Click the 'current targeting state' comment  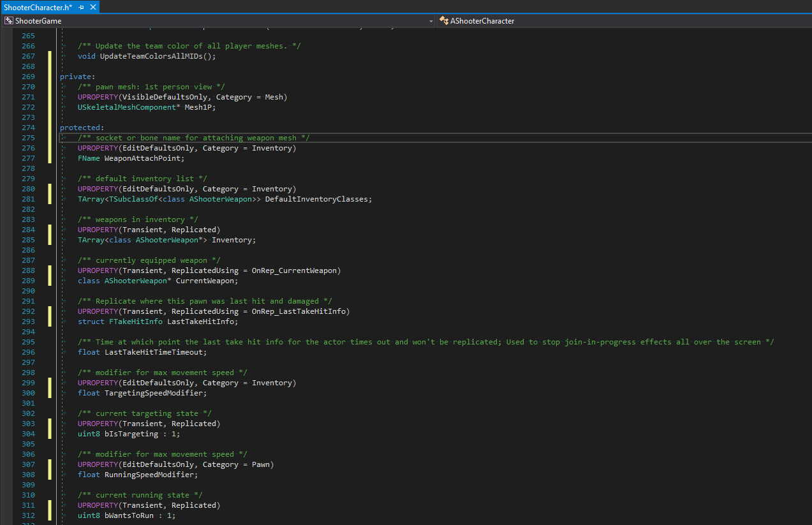coord(144,413)
